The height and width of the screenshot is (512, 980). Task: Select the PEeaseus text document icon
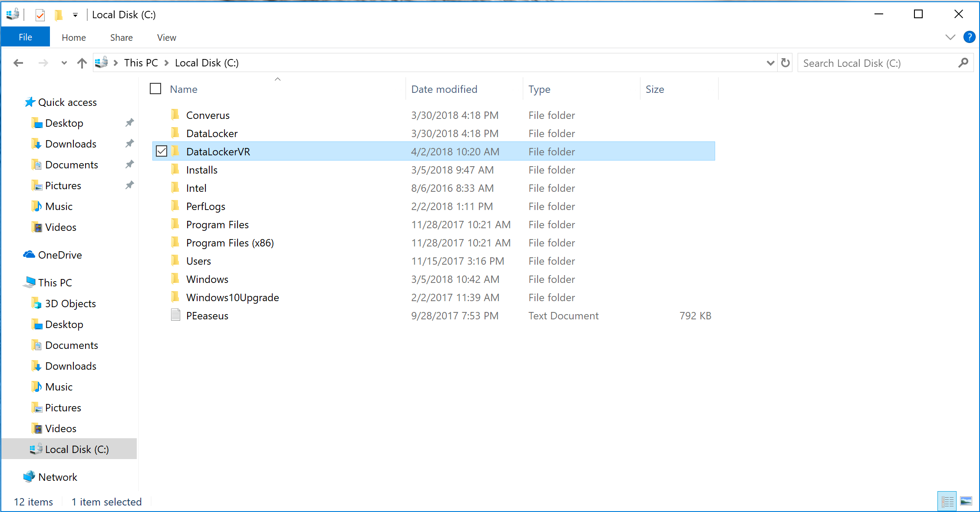175,315
